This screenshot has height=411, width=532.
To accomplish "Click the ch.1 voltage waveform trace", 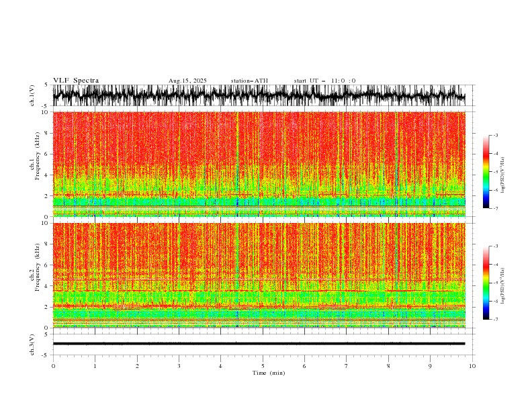I will (x=259, y=95).
